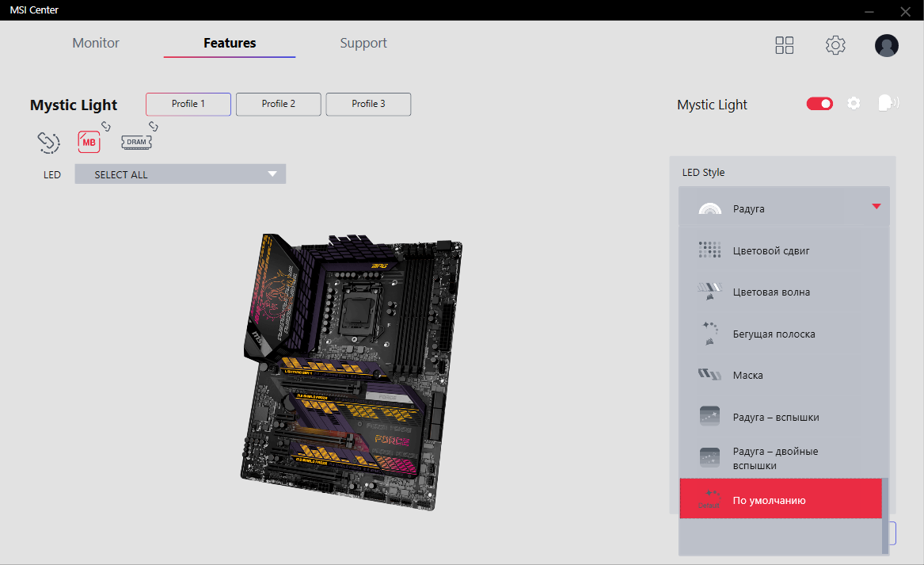The image size is (924, 565).
Task: Close the MSI Center window
Action: [x=905, y=11]
